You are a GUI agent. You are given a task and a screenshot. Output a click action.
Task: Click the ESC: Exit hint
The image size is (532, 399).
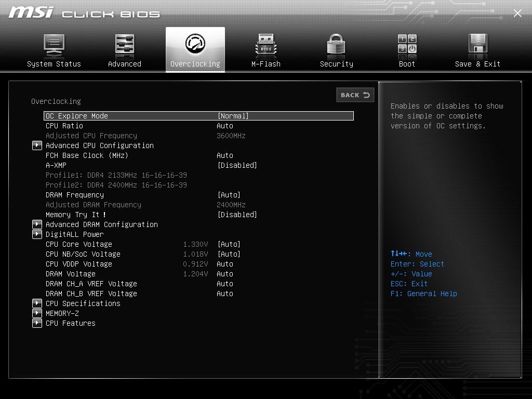(409, 284)
